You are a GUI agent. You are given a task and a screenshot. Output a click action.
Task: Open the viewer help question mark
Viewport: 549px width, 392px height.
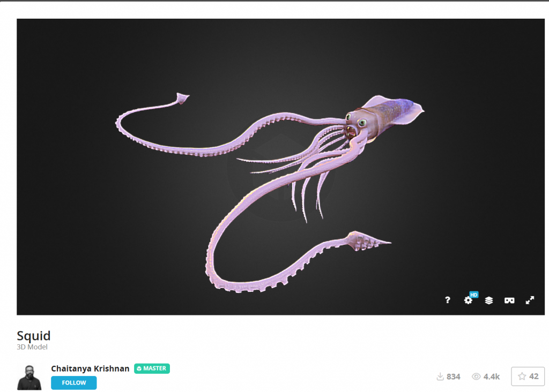(448, 300)
